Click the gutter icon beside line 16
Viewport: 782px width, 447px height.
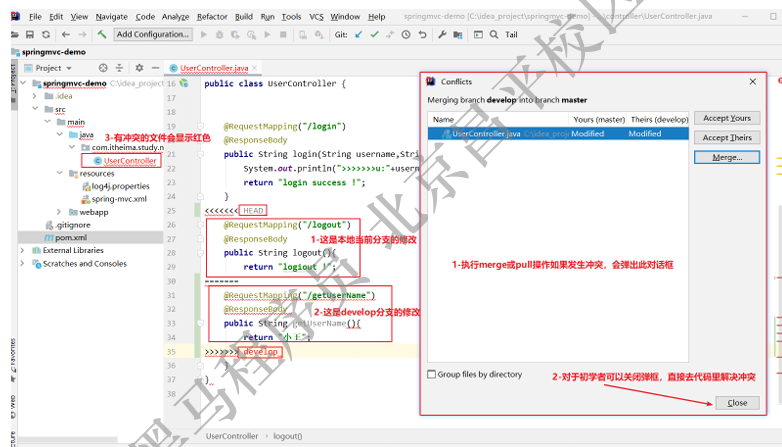pos(184,83)
